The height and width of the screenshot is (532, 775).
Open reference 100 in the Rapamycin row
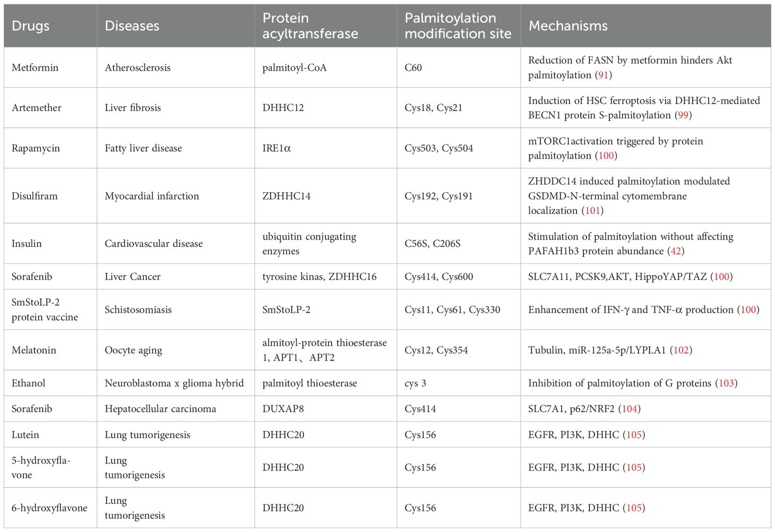[606, 156]
